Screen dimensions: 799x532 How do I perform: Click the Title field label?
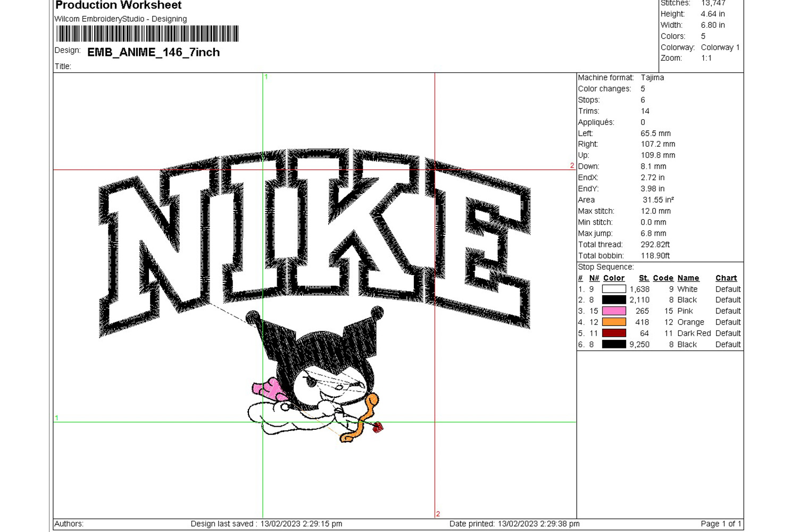tap(63, 66)
